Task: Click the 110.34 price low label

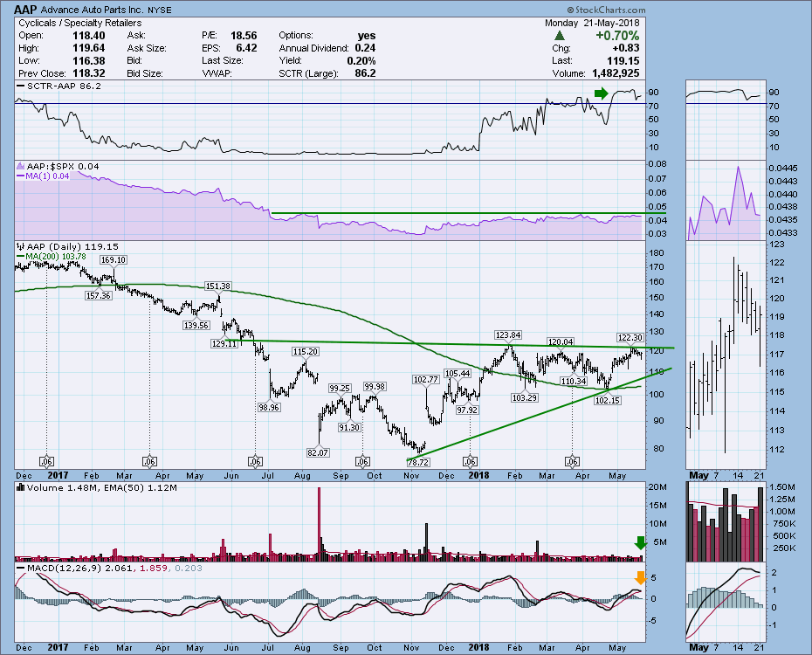Action: [x=574, y=381]
